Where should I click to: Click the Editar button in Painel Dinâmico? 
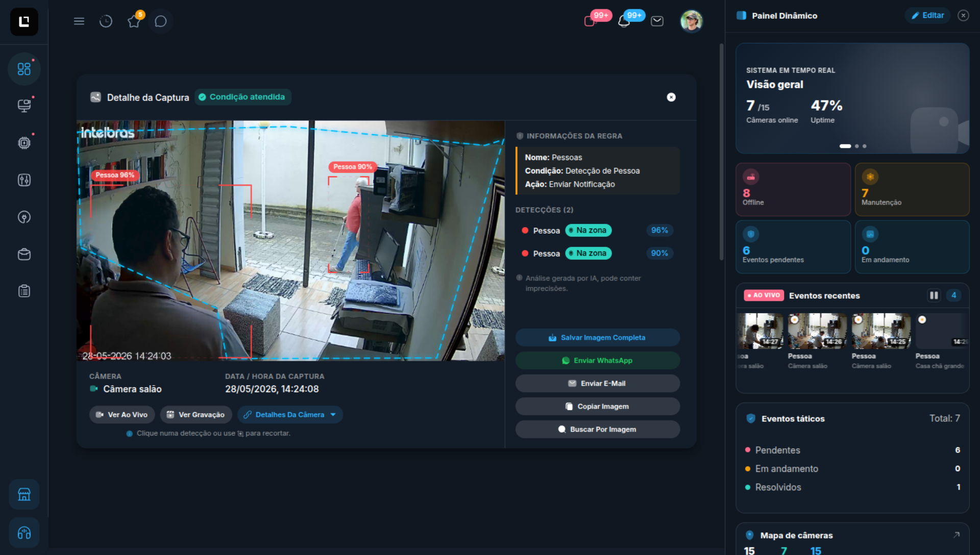[927, 15]
